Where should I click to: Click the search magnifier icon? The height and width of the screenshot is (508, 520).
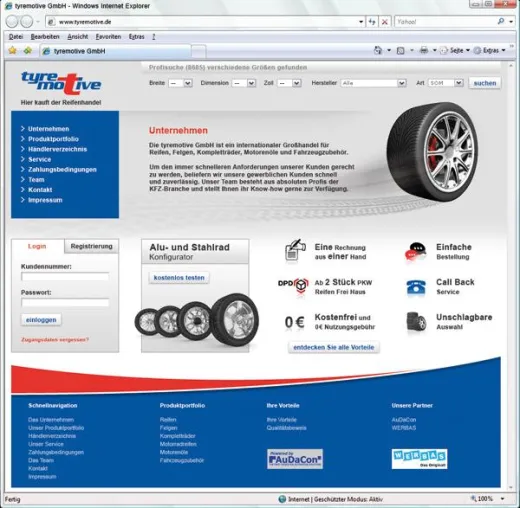501,21
